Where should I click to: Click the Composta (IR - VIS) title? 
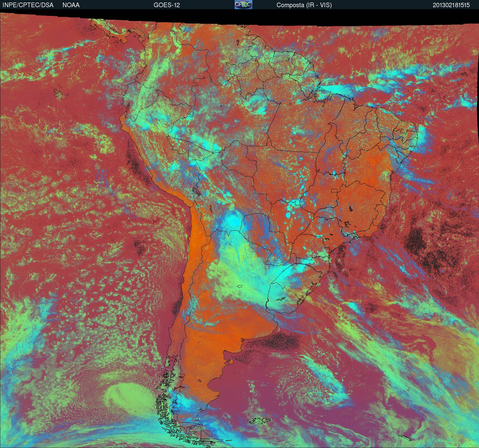(x=304, y=5)
